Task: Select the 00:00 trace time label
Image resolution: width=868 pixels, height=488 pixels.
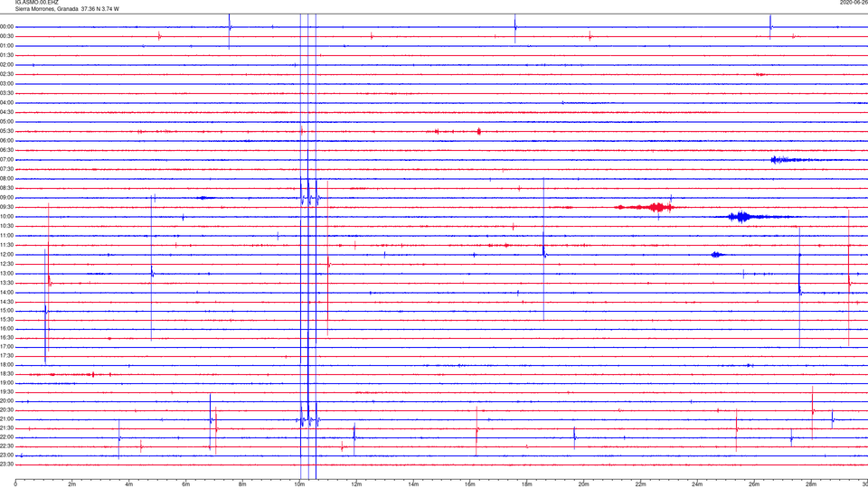Action: click(7, 26)
